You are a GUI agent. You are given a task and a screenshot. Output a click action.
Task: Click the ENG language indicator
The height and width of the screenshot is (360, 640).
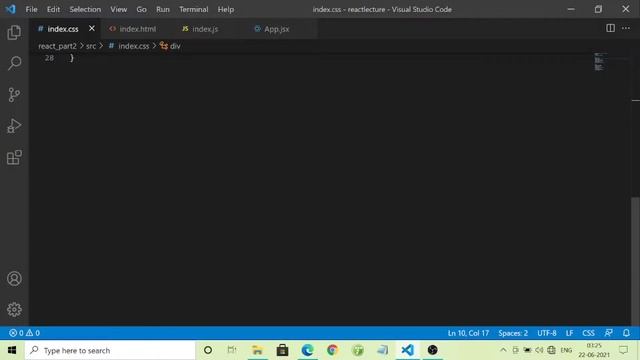(566, 350)
